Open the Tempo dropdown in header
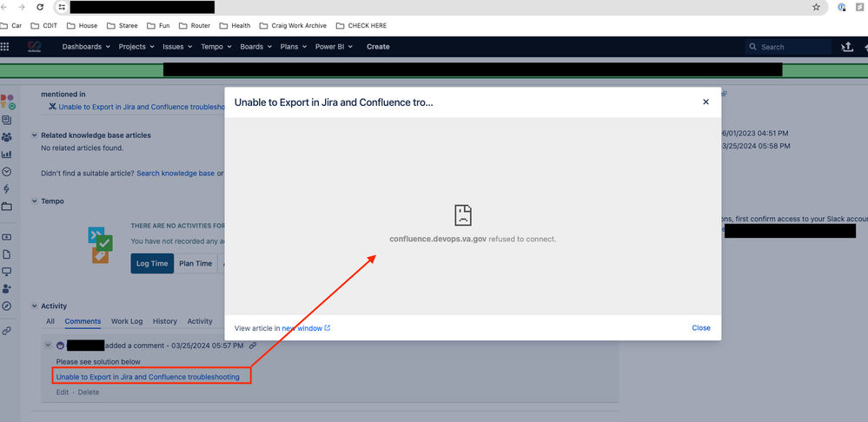868x422 pixels. tap(215, 47)
